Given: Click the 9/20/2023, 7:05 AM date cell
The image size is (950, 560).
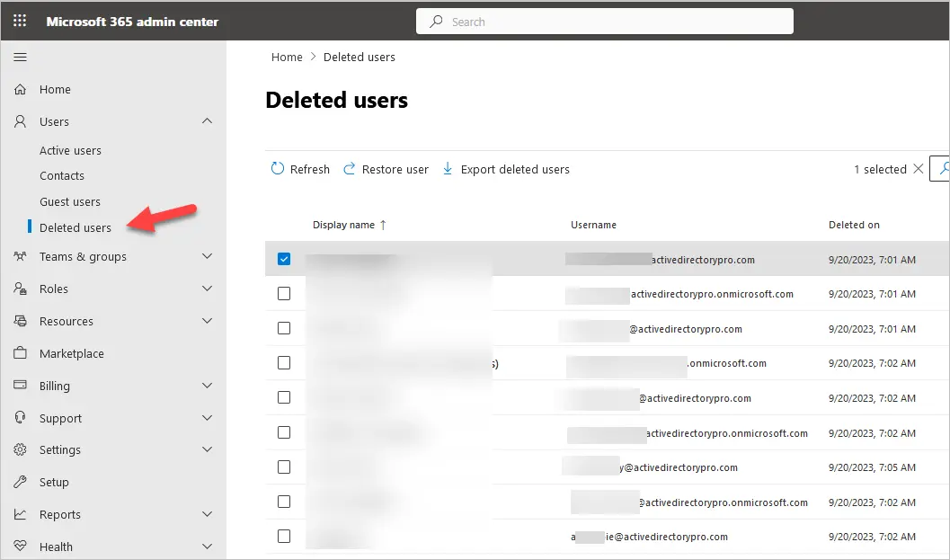Looking at the screenshot, I should click(872, 467).
